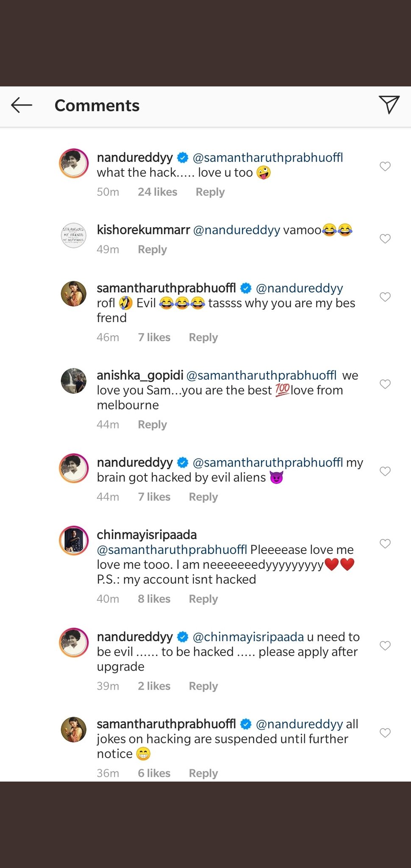The image size is (411, 868).
Task: Like the "u need to be evil" comment
Action: point(385,645)
